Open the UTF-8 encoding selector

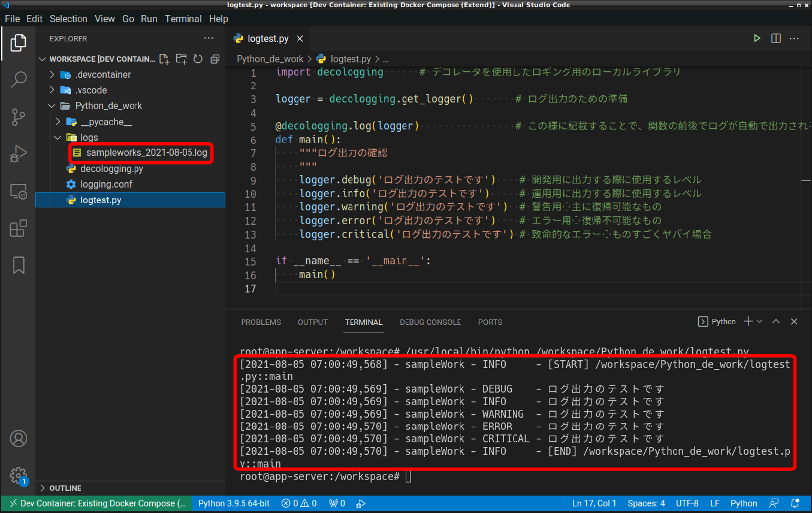tap(687, 503)
